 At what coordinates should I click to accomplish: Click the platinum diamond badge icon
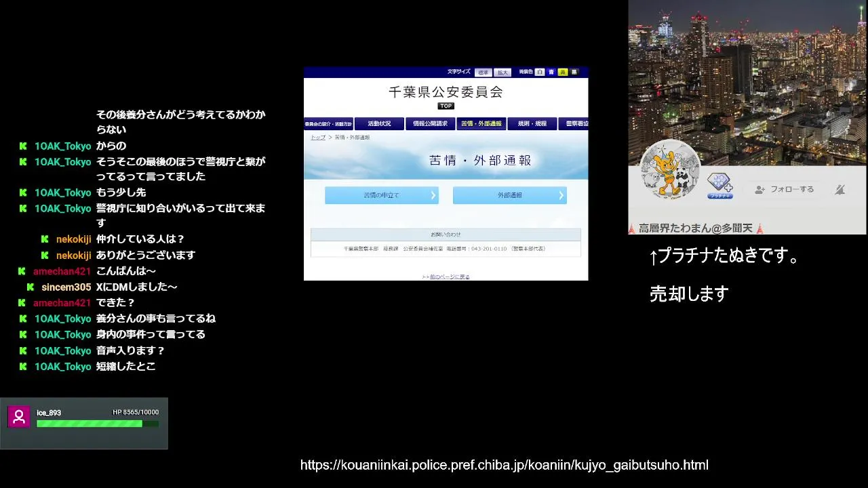click(x=719, y=184)
